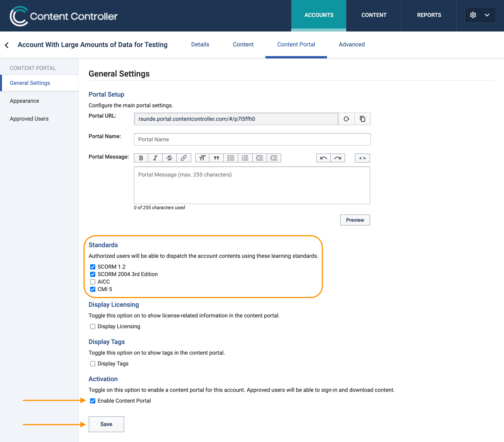Check the Display Tags option
Screen dimensions: 504x442
pos(93,364)
